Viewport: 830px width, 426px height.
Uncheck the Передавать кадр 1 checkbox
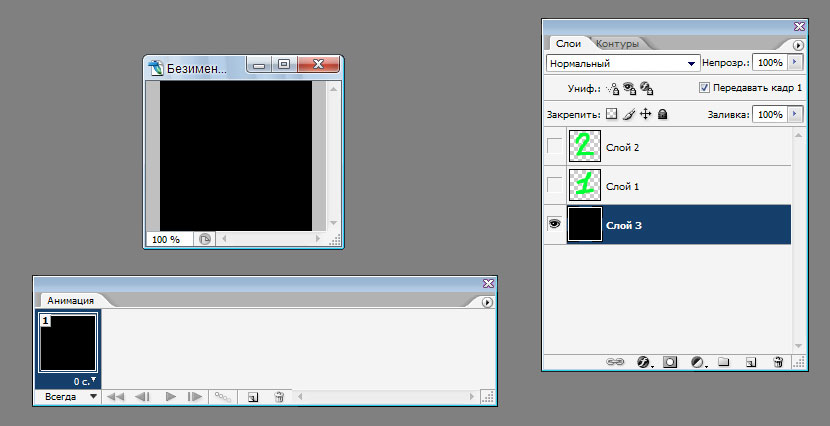[704, 88]
